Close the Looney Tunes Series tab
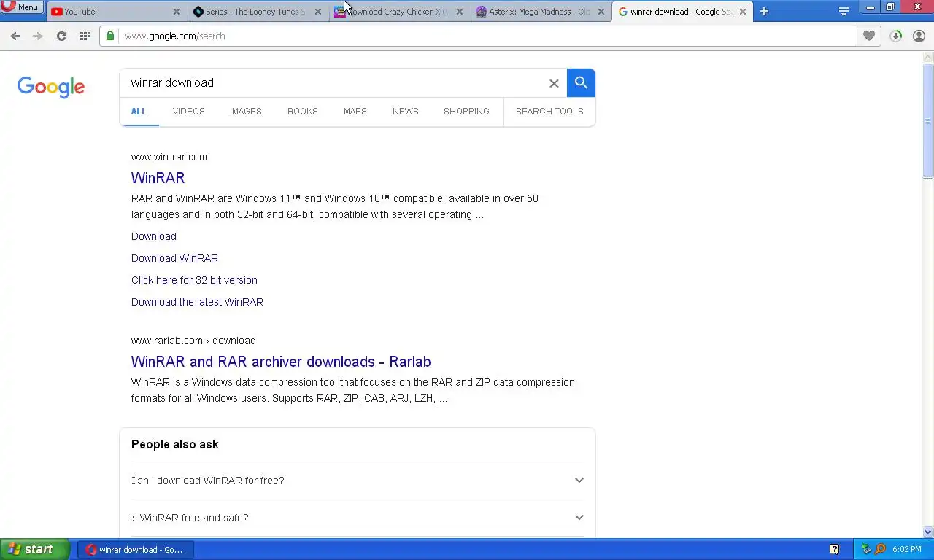Image resolution: width=934 pixels, height=560 pixels. [x=317, y=12]
